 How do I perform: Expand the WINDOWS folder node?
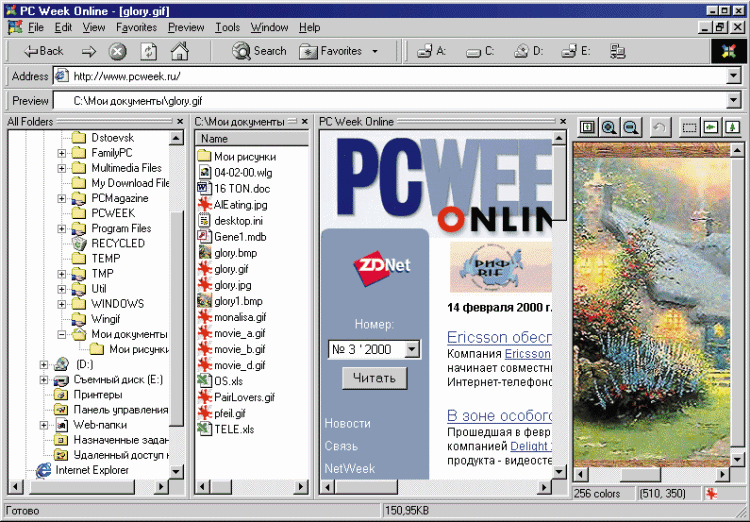(x=61, y=304)
